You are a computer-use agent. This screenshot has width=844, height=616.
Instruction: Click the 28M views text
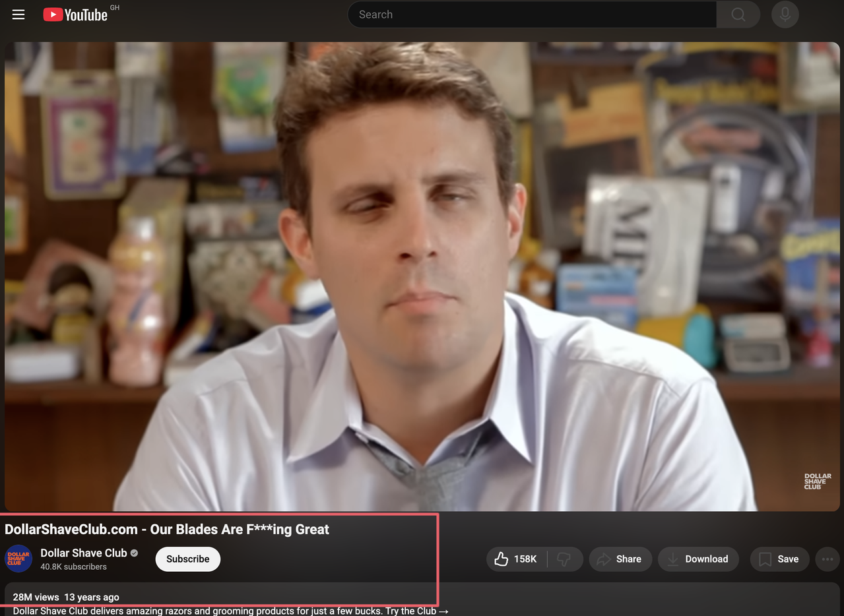click(x=36, y=597)
